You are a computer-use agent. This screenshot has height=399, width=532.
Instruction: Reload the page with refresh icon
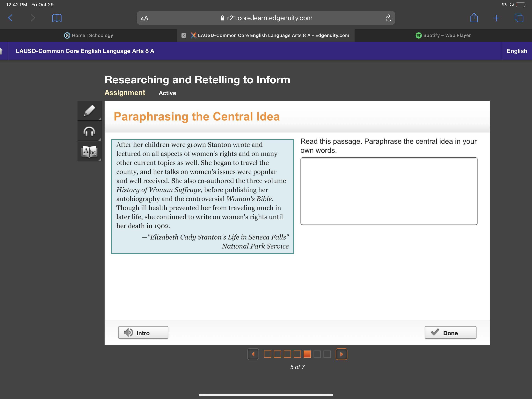point(388,18)
